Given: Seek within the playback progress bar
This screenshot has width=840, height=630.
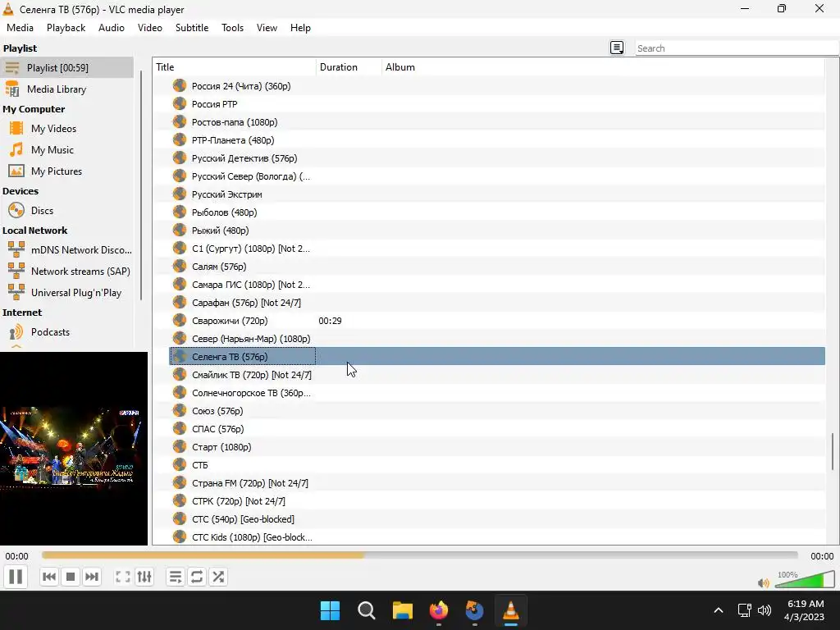Looking at the screenshot, I should click(419, 555).
